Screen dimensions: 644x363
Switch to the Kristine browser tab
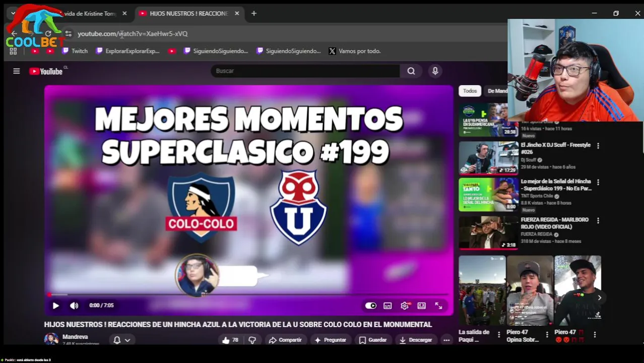coord(91,14)
